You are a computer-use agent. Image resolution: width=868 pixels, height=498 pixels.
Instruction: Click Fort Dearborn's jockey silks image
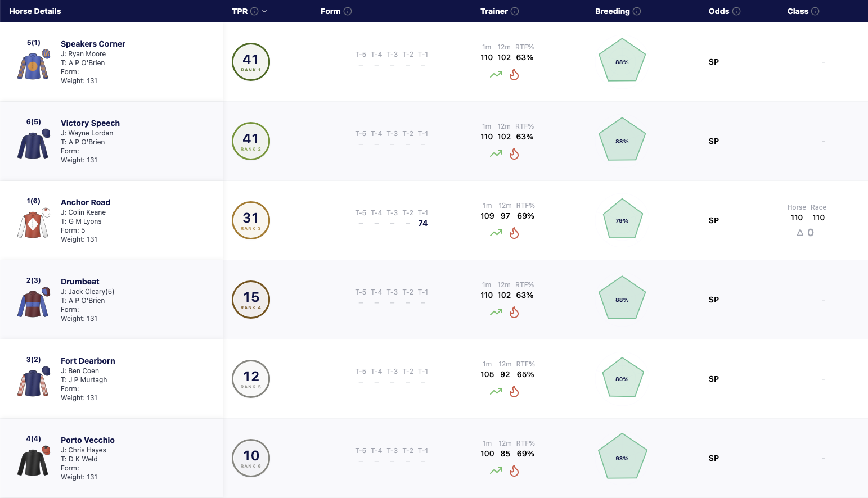coord(34,382)
